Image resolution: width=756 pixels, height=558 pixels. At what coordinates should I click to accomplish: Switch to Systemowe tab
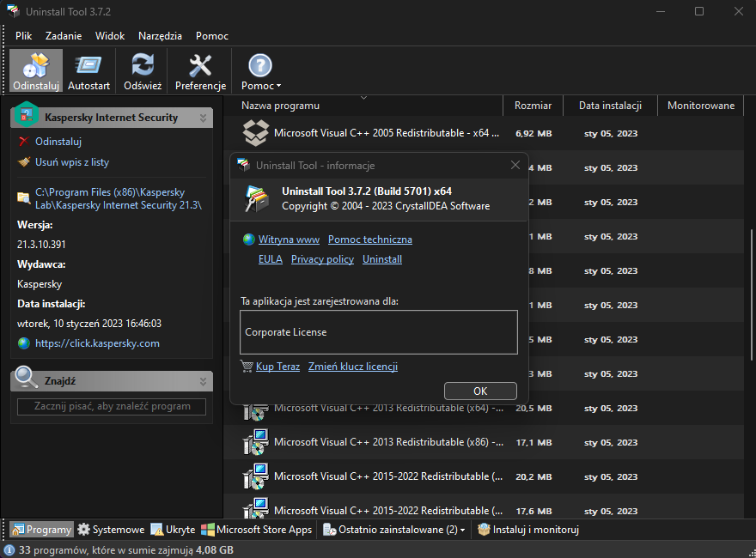tap(112, 530)
